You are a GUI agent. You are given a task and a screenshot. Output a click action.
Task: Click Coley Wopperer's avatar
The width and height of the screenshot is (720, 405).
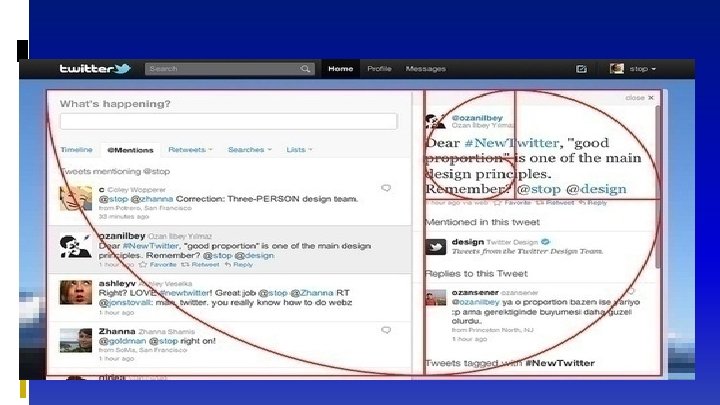[76, 198]
